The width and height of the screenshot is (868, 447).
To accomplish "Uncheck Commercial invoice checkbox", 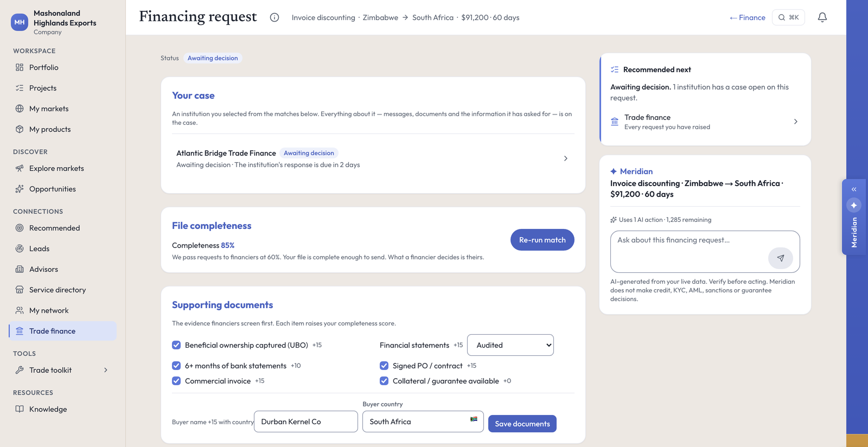I will [x=176, y=381].
